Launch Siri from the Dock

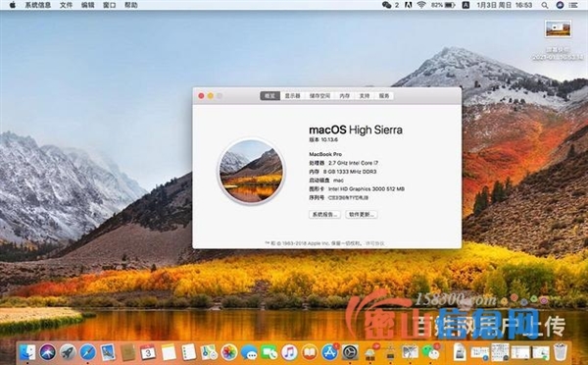(x=48, y=352)
